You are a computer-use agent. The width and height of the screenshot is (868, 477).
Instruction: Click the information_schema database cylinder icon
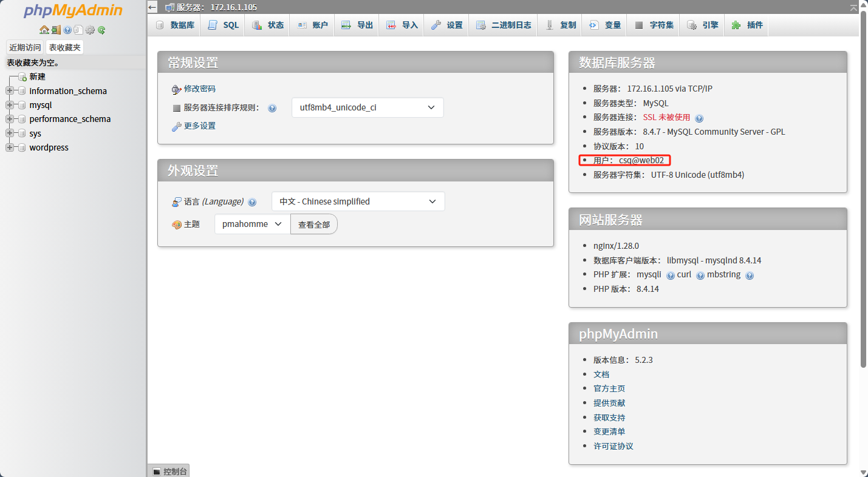22,91
